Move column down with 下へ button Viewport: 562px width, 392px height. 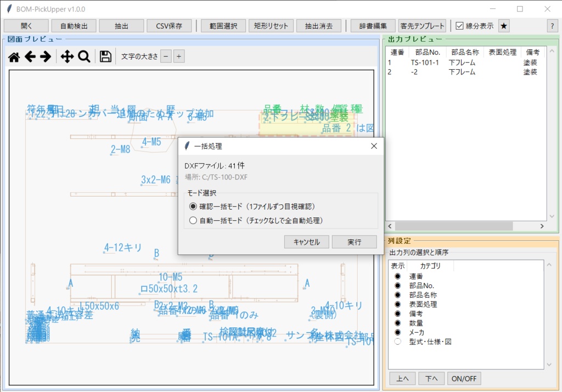click(x=431, y=378)
